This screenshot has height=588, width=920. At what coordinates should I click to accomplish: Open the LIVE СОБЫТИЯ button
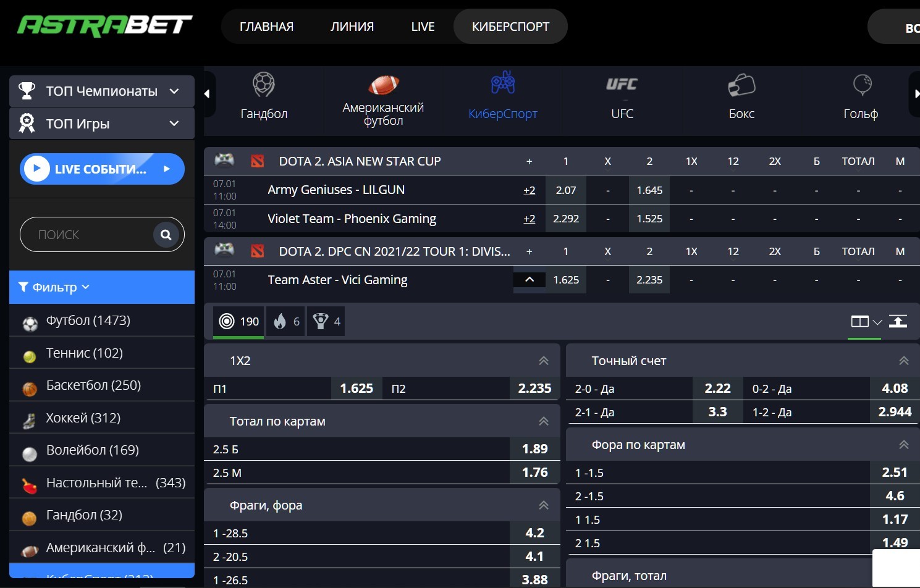tap(102, 169)
